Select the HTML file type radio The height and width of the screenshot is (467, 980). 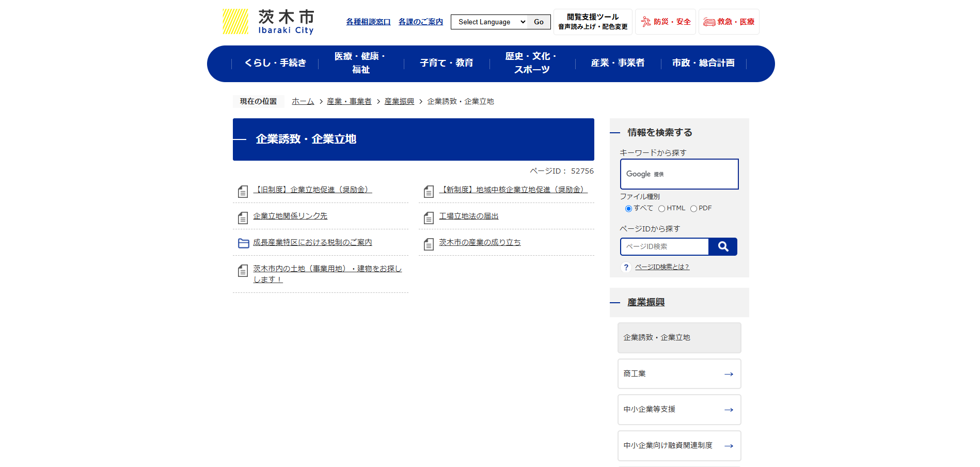click(661, 209)
